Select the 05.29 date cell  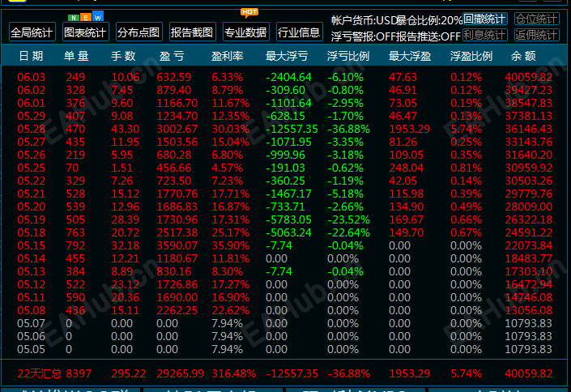pyautogui.click(x=32, y=116)
